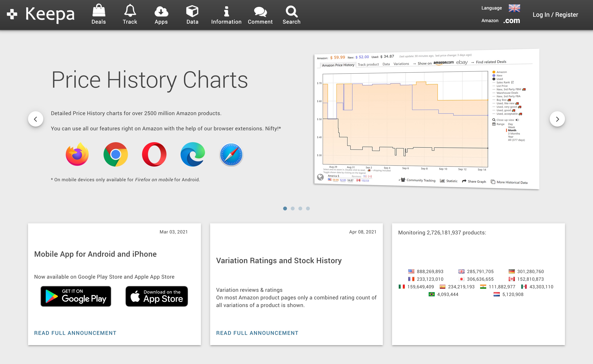Click the Mar 03, 2021 date
Viewport: 593px width, 364px height.
click(174, 232)
